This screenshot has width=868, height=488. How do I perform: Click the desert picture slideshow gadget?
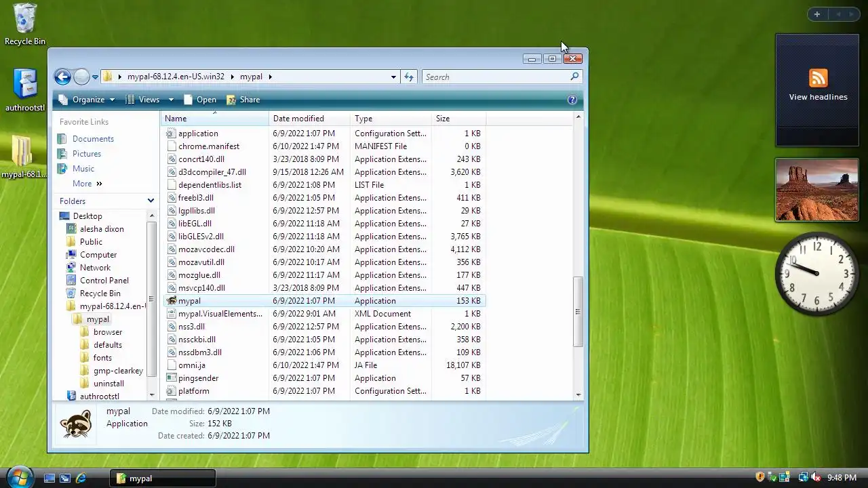(x=817, y=190)
